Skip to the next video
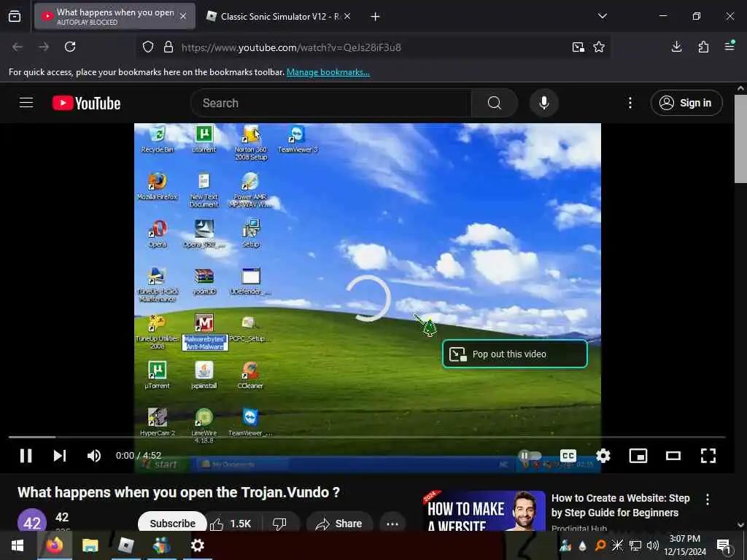Screen dimensions: 747x560 (60, 456)
